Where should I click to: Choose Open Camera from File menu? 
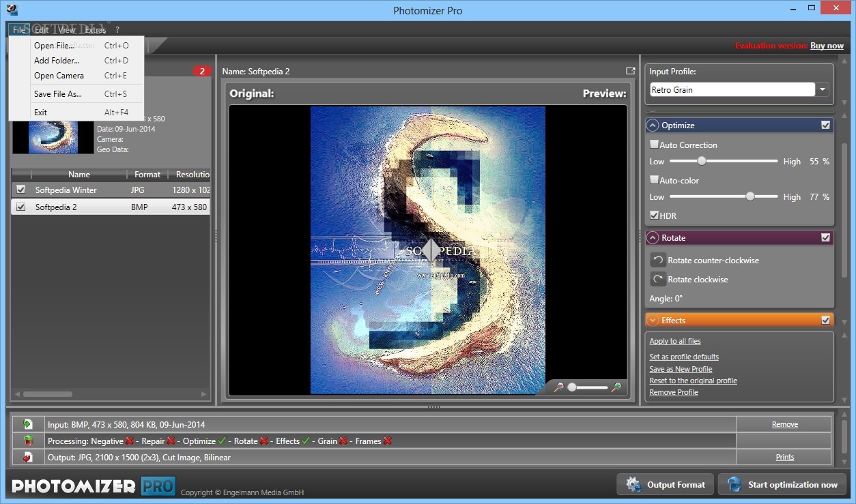pyautogui.click(x=76, y=76)
